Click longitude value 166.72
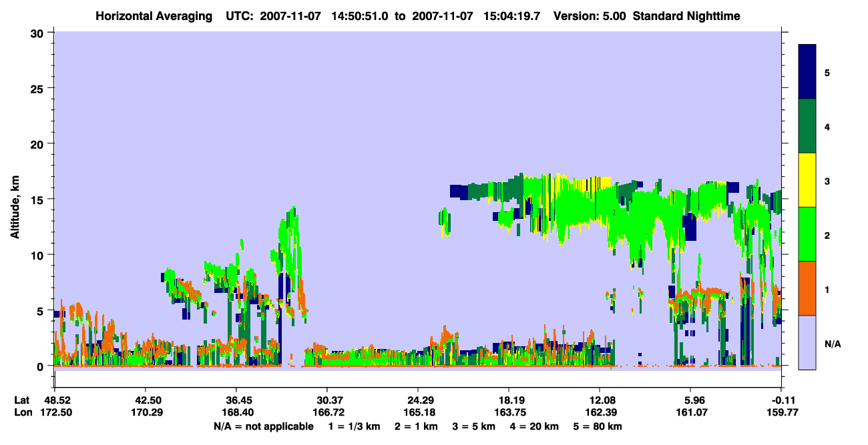The width and height of the screenshot is (868, 445). [x=327, y=412]
